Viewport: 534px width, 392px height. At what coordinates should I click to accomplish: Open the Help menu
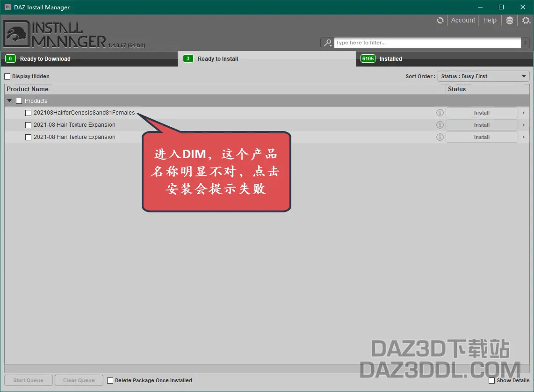click(490, 21)
